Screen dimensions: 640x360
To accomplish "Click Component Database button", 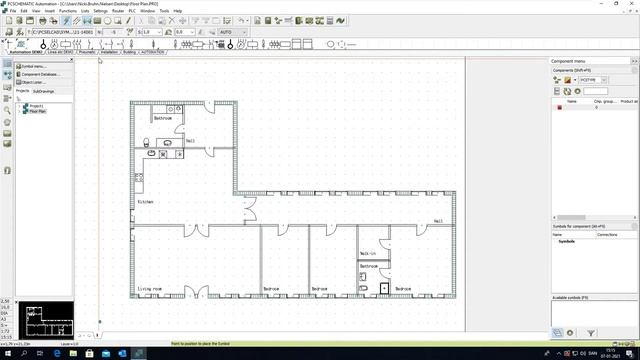I will click(44, 74).
